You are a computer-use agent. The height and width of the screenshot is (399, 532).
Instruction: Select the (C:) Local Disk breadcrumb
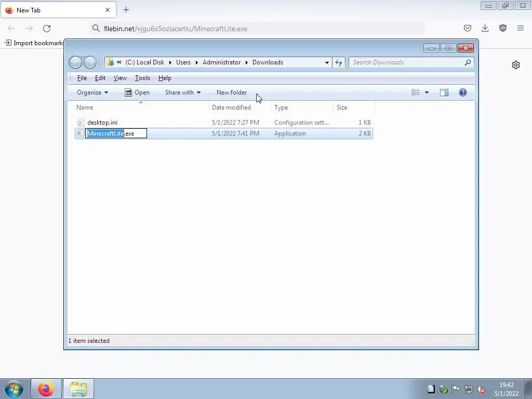(x=144, y=62)
